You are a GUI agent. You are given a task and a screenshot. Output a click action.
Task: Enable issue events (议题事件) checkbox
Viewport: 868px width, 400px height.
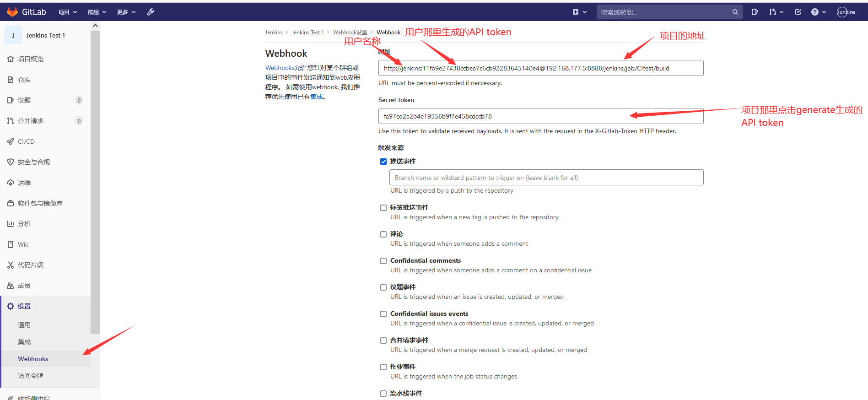coord(383,287)
